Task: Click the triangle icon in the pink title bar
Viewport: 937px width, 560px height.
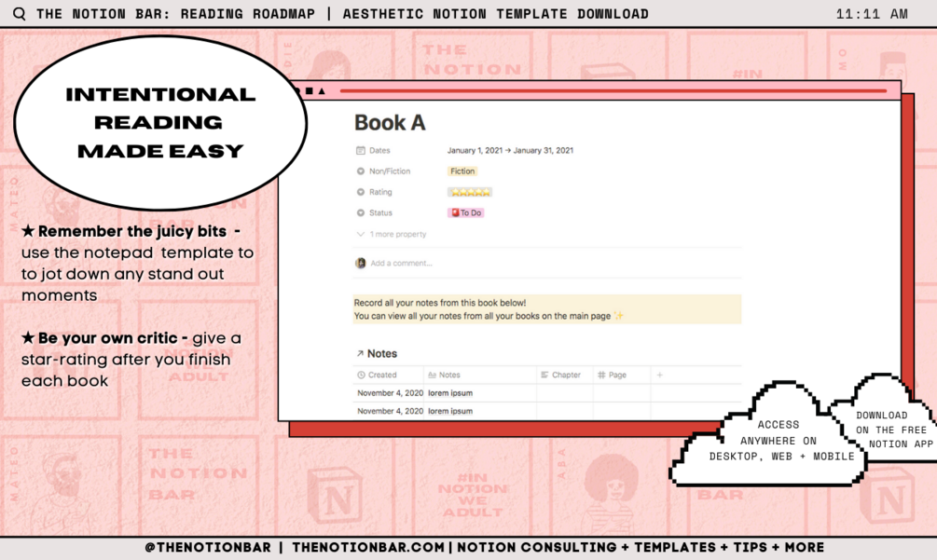Action: (x=322, y=91)
